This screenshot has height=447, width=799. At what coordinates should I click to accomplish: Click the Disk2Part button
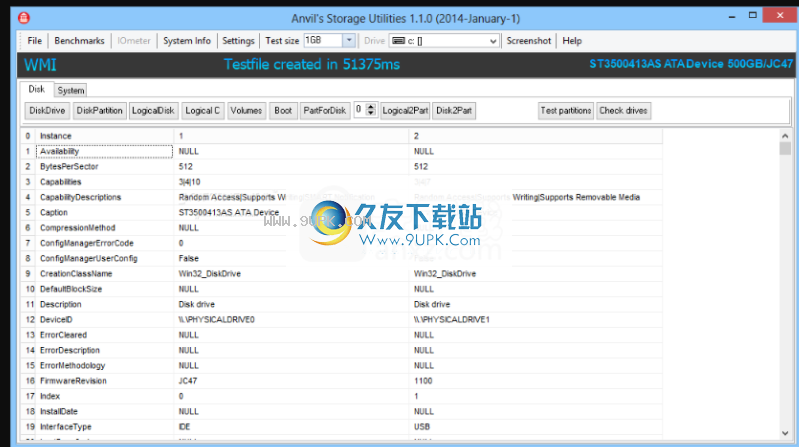[x=454, y=111]
